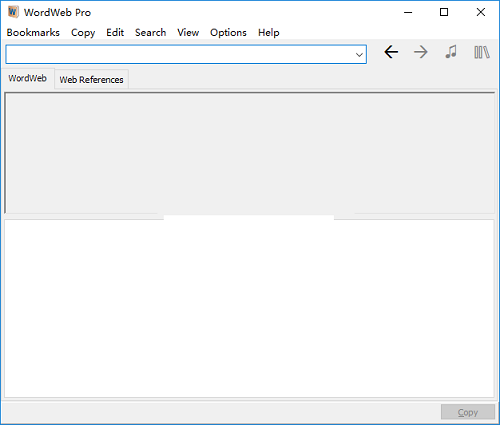Click the WordWeb Pro app icon
This screenshot has width=500, height=425.
click(13, 12)
